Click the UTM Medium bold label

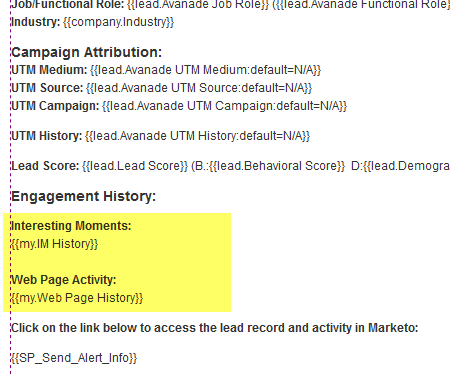49,70
